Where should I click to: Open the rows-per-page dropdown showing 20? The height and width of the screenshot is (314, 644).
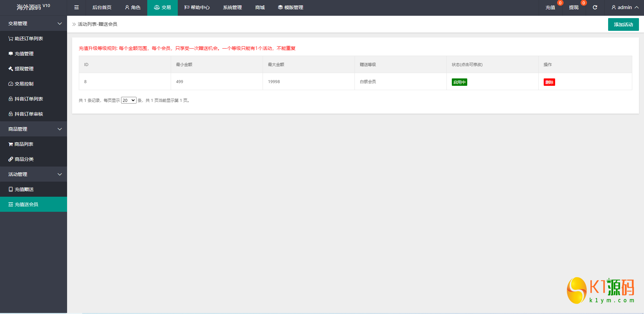(x=129, y=100)
